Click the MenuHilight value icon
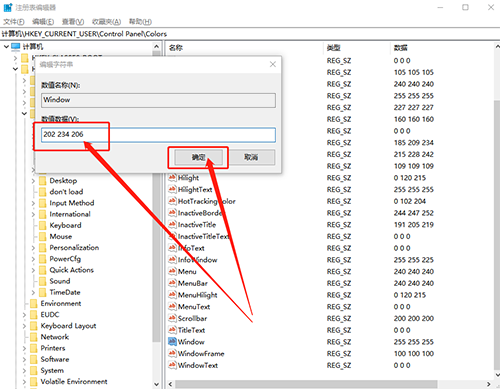The width and height of the screenshot is (500, 389). pyautogui.click(x=172, y=295)
